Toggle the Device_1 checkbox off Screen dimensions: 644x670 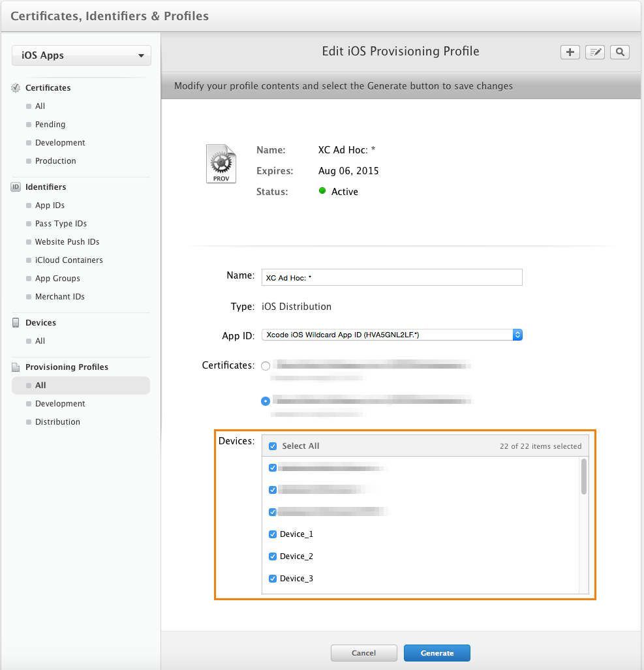tap(272, 534)
